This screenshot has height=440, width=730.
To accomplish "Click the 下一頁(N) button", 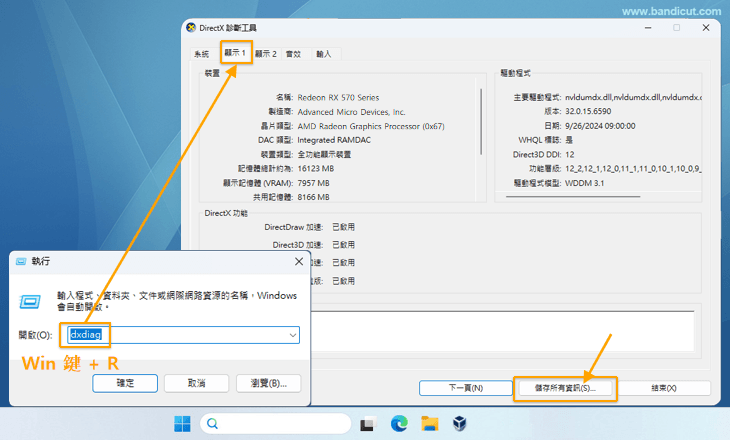I will click(x=466, y=388).
